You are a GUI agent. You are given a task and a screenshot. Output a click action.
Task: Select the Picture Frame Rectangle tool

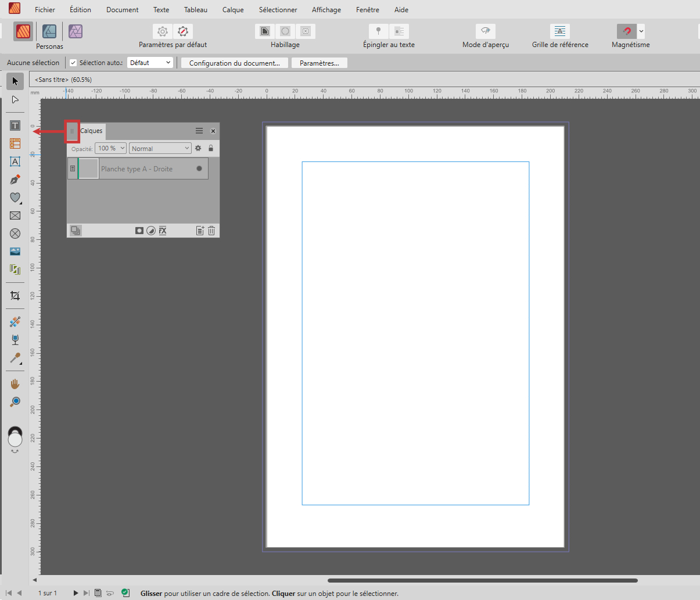(x=15, y=215)
